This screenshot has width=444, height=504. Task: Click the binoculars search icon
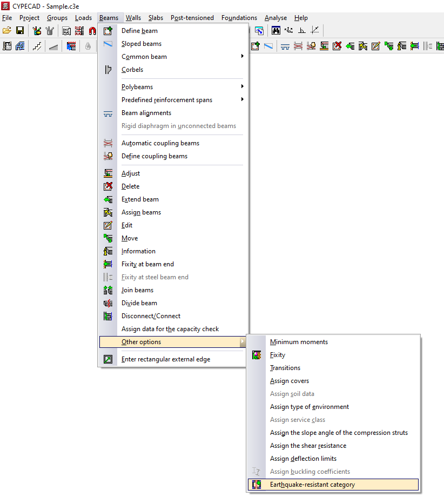(x=276, y=31)
